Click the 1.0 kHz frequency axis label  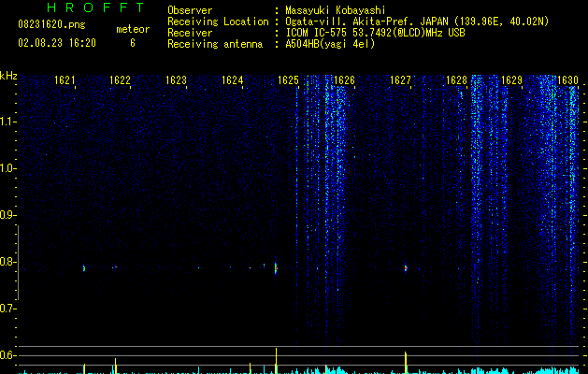[7, 168]
